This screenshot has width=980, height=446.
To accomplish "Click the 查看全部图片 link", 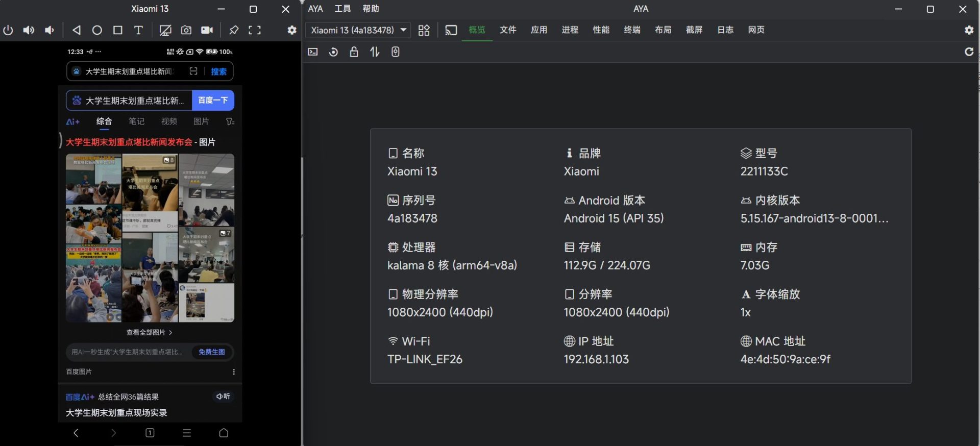I will pos(149,332).
